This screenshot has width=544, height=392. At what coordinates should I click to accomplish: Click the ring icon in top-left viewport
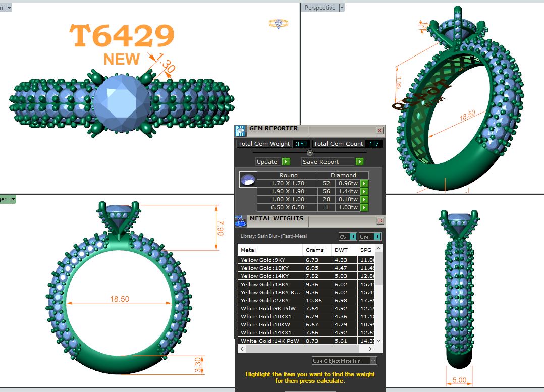279,24
